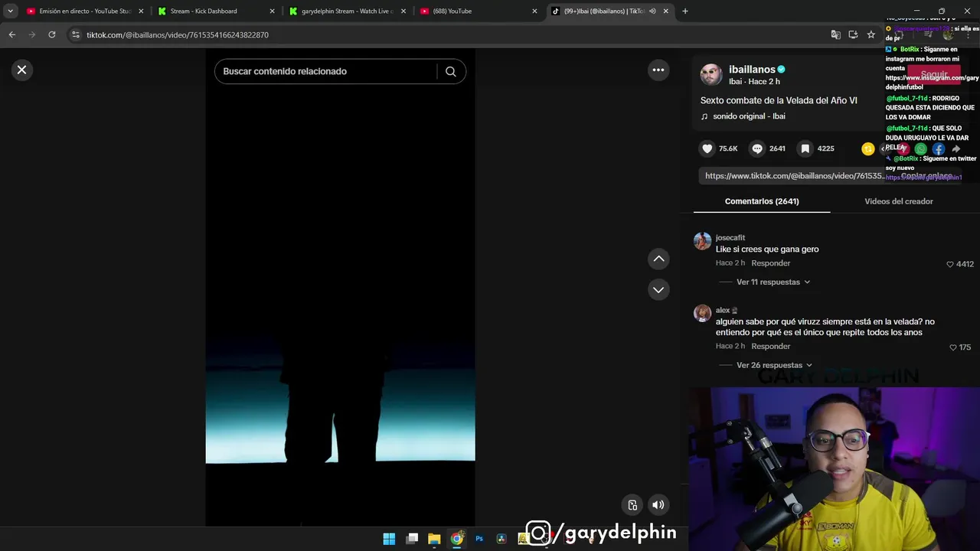Bookmark this page with the star icon
This screenshot has width=980, height=551.
tap(871, 34)
